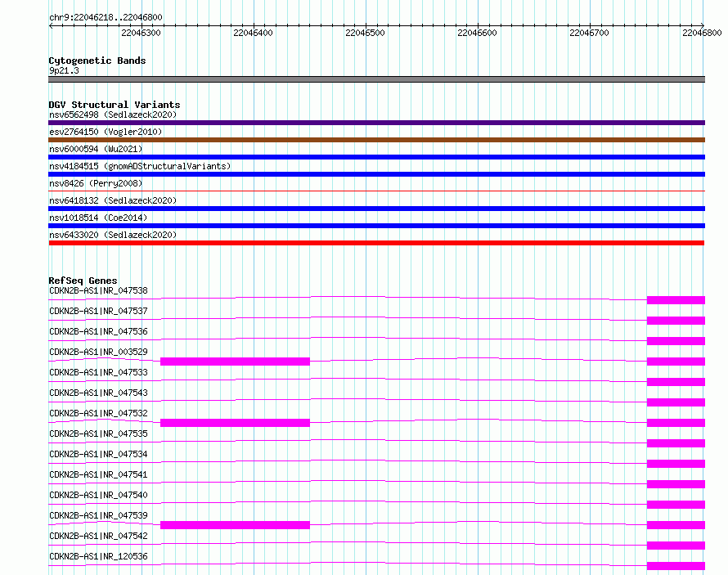Click the right-edge exon block of NR_047543
Screen dimensions: 728x575
(x=676, y=402)
